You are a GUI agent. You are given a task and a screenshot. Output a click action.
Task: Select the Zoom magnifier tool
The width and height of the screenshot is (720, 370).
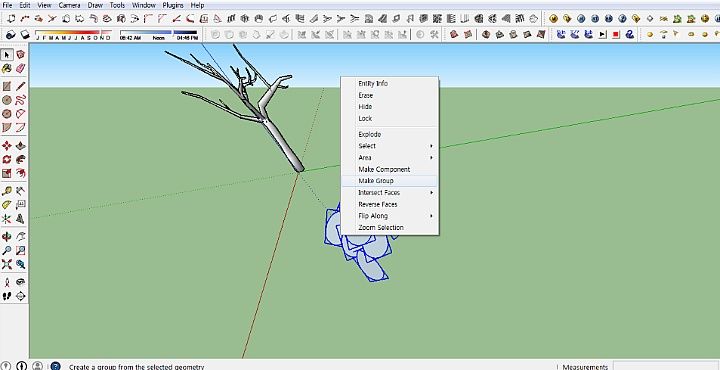7,251
